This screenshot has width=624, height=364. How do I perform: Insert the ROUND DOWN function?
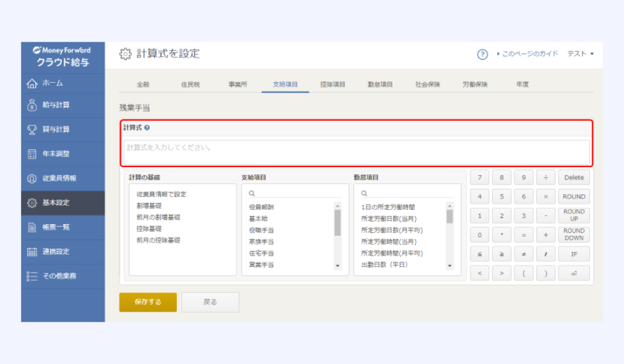pyautogui.click(x=574, y=235)
